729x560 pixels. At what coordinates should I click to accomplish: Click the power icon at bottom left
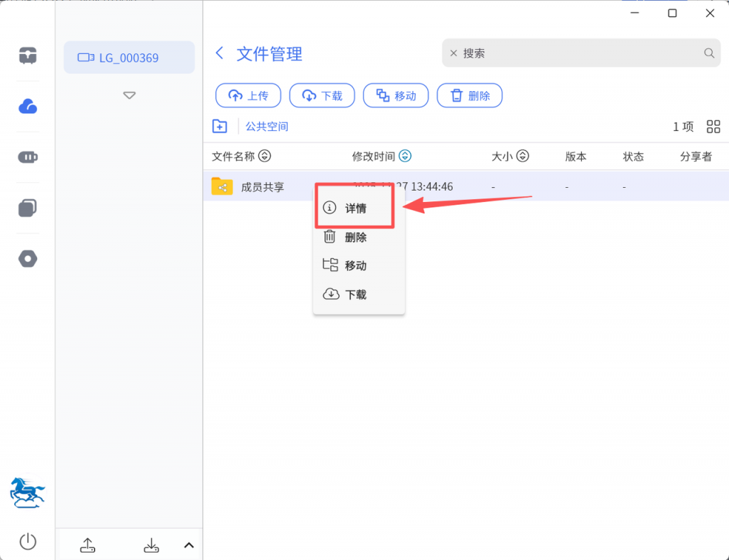[x=28, y=541]
